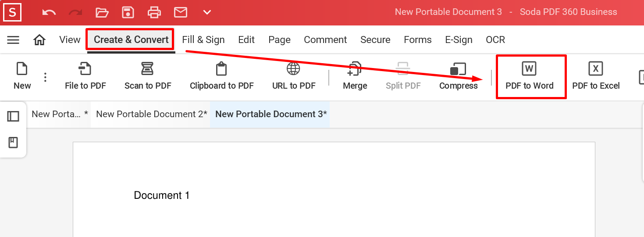Screen dimensions: 644x237
Task: Open the hamburger main menu
Action: click(x=13, y=40)
